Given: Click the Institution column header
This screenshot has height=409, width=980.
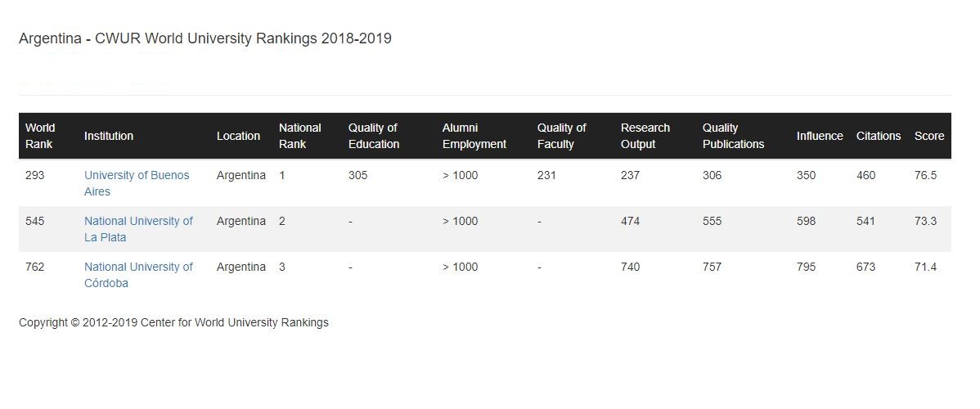Looking at the screenshot, I should (109, 136).
